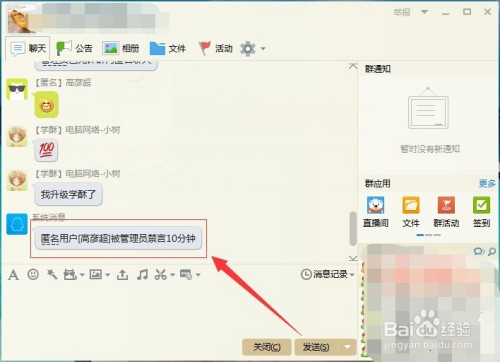The width and height of the screenshot is (500, 362).
Task: Click the scissors screenshot tool
Action: [161, 275]
